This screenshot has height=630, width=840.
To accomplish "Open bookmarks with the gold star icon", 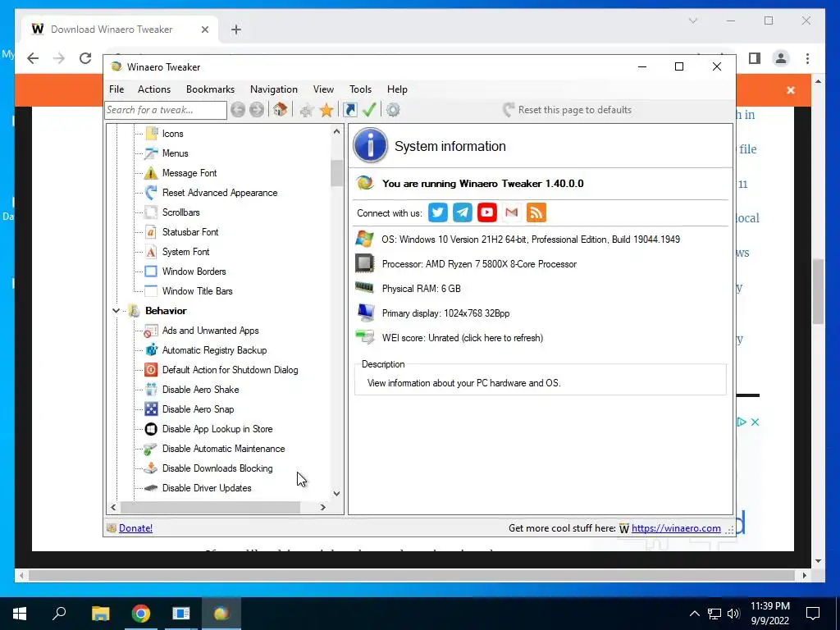I will (326, 111).
